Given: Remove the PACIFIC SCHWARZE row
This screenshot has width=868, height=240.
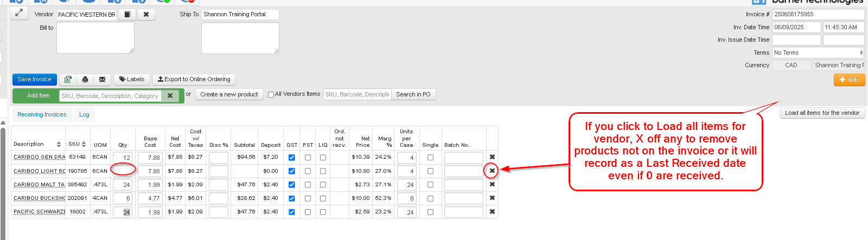Looking at the screenshot, I should (492, 211).
